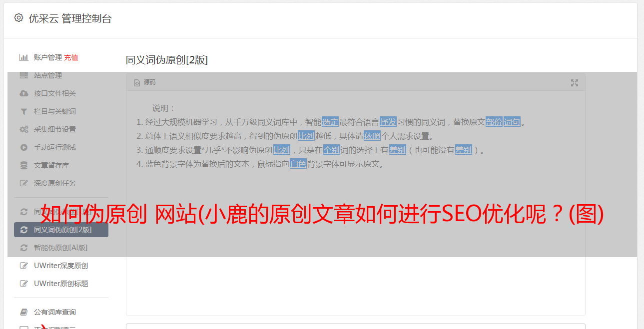Click the bar chart icon for 账户管理
The width and height of the screenshot is (644, 329).
point(23,57)
